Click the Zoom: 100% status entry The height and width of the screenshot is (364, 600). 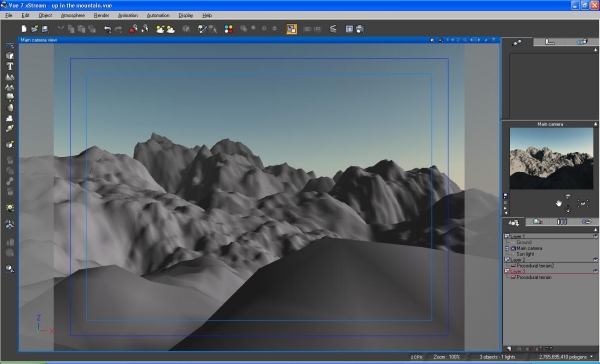coord(447,357)
